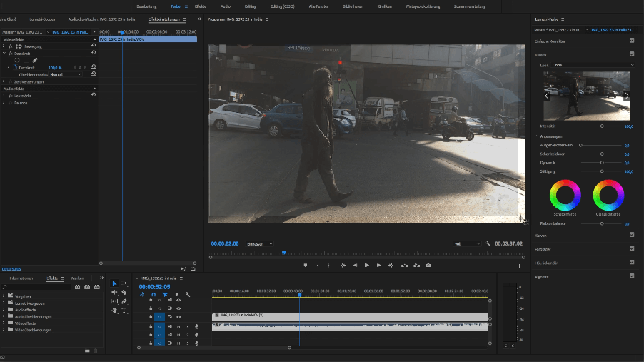This screenshot has width=644, height=362.
Task: Reset the Überblendmodus parameter
Action: click(94, 74)
